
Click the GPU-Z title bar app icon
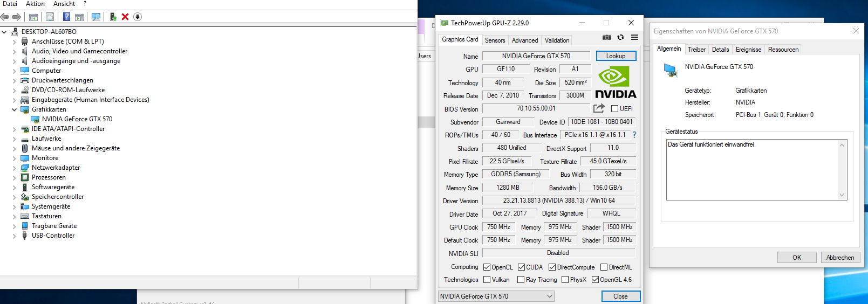pyautogui.click(x=445, y=23)
